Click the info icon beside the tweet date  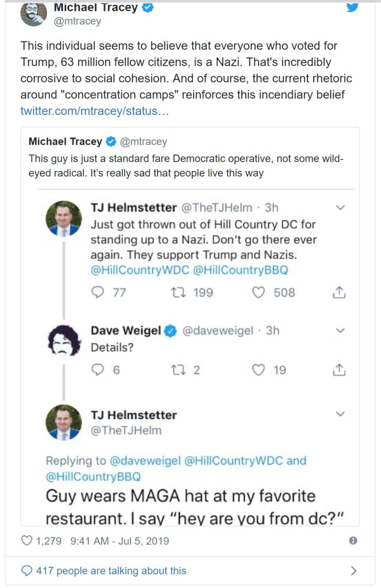[x=353, y=540]
